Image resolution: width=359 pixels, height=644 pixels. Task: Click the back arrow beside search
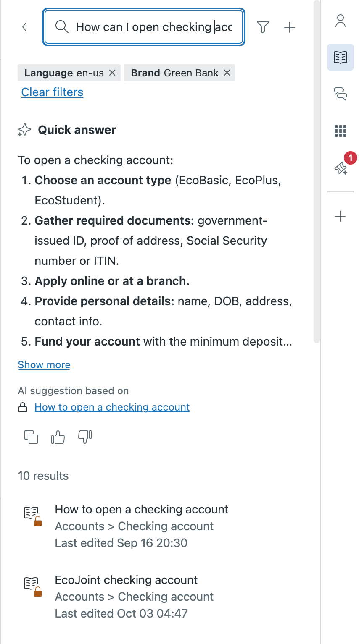click(24, 27)
